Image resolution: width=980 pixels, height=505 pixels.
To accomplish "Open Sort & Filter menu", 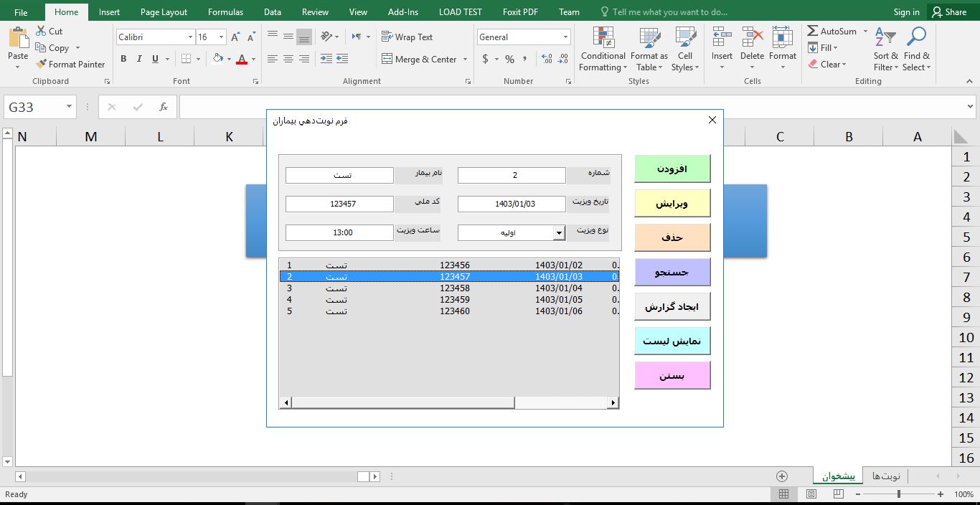I will 886,49.
